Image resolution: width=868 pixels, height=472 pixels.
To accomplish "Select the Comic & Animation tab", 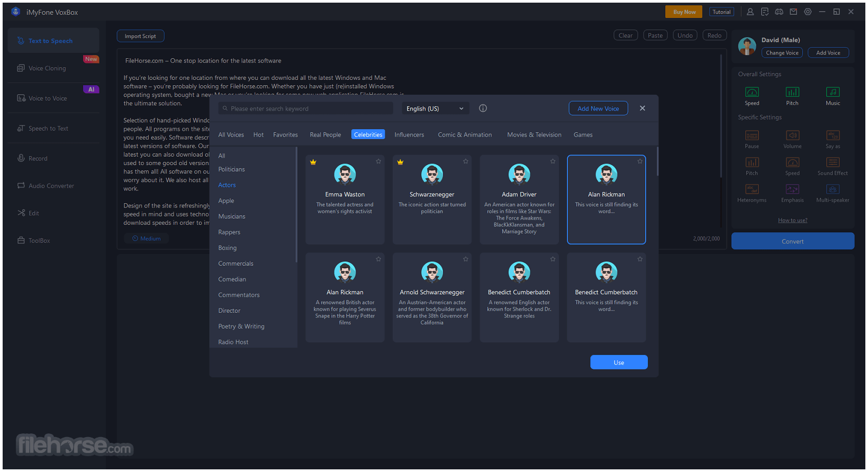I will click(465, 135).
